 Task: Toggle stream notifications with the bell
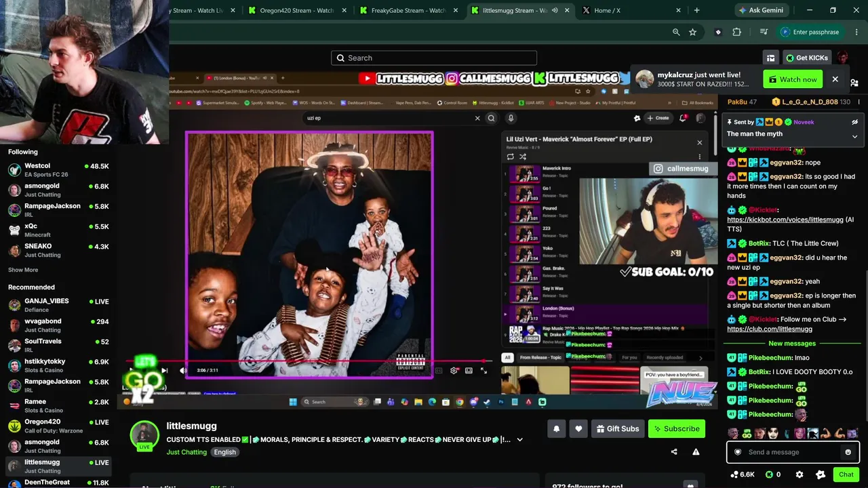pos(557,428)
